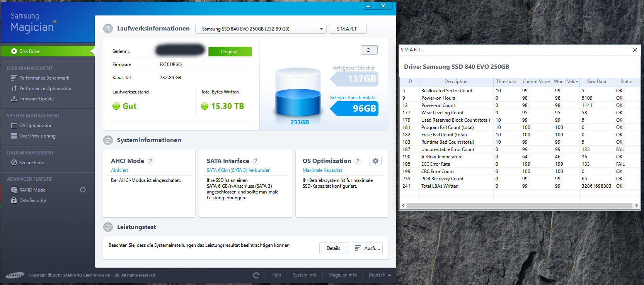The image size is (644, 285).
Task: Open the Disk Drive menu item
Action: [47, 51]
